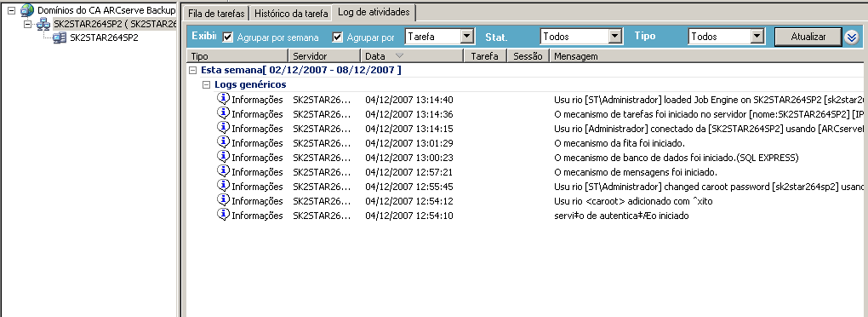The width and height of the screenshot is (868, 317).
Task: Click info icon for the 13:00:23 log entry
Action: (223, 156)
